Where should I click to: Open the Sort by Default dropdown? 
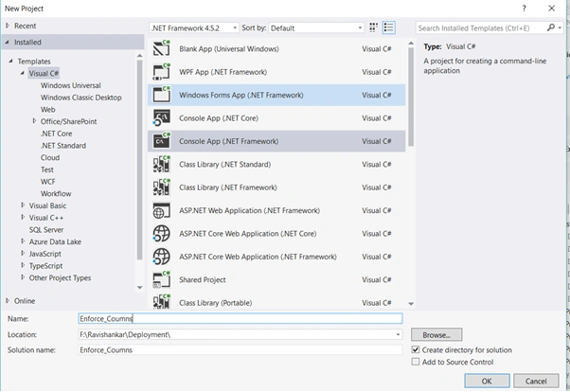point(316,28)
